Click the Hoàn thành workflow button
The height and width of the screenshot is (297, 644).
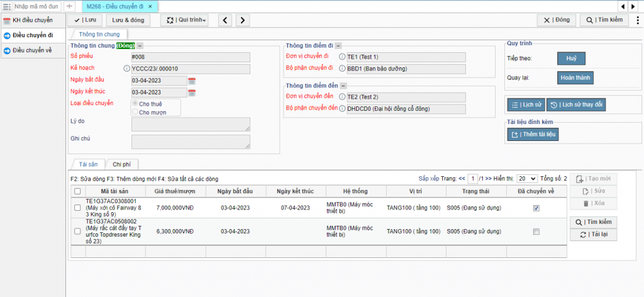pyautogui.click(x=575, y=77)
